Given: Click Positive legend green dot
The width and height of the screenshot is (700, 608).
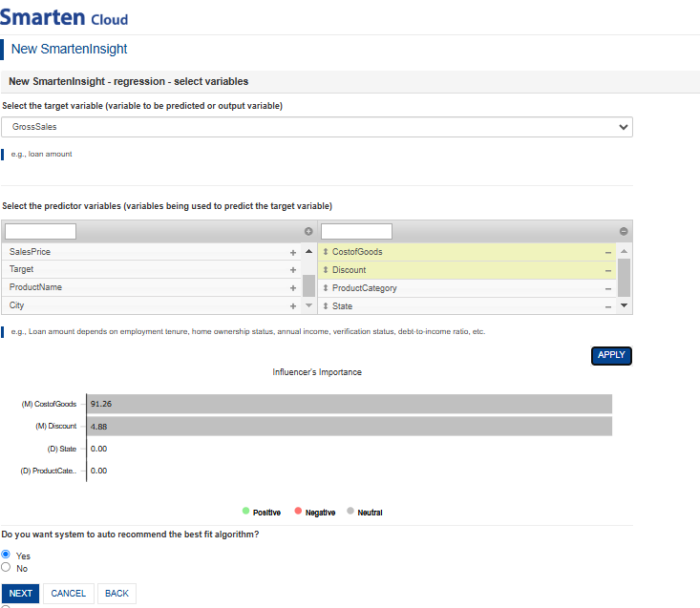Looking at the screenshot, I should point(245,511).
